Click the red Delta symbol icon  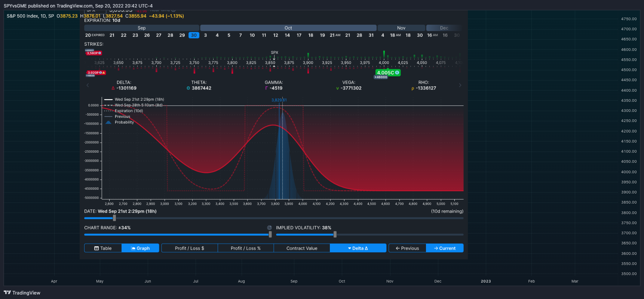pos(113,88)
